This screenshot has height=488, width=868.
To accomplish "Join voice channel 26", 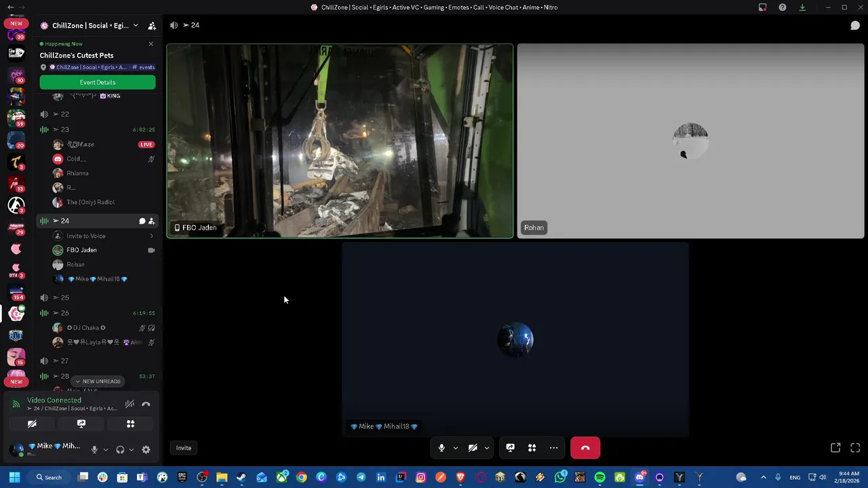I will point(98,313).
